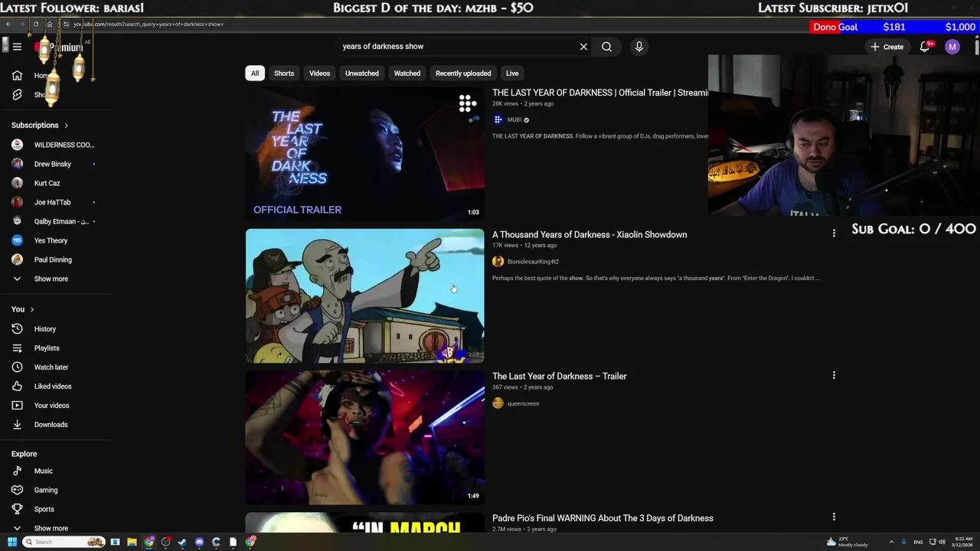Open the queerscreen channel avatar
The image size is (980, 551).
[x=498, y=403]
